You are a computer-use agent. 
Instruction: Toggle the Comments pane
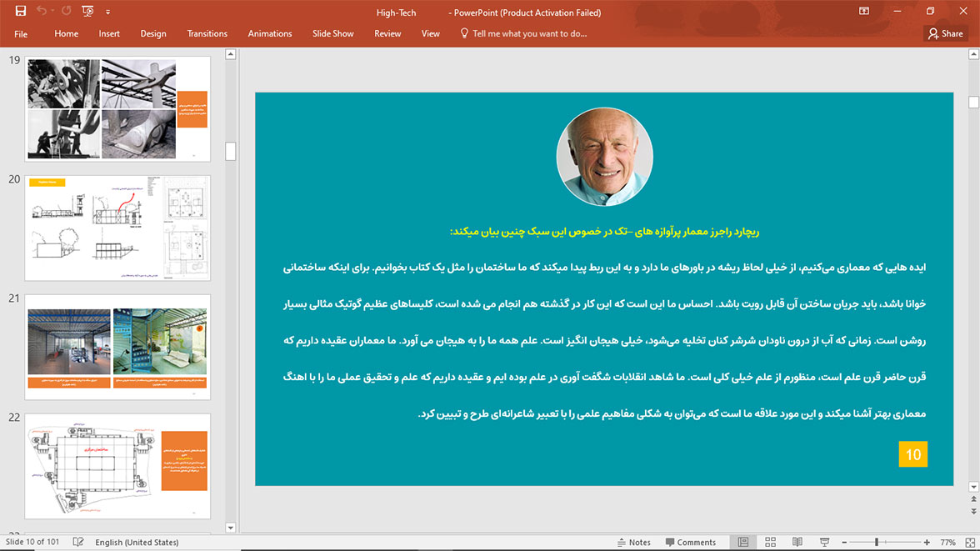(x=691, y=542)
